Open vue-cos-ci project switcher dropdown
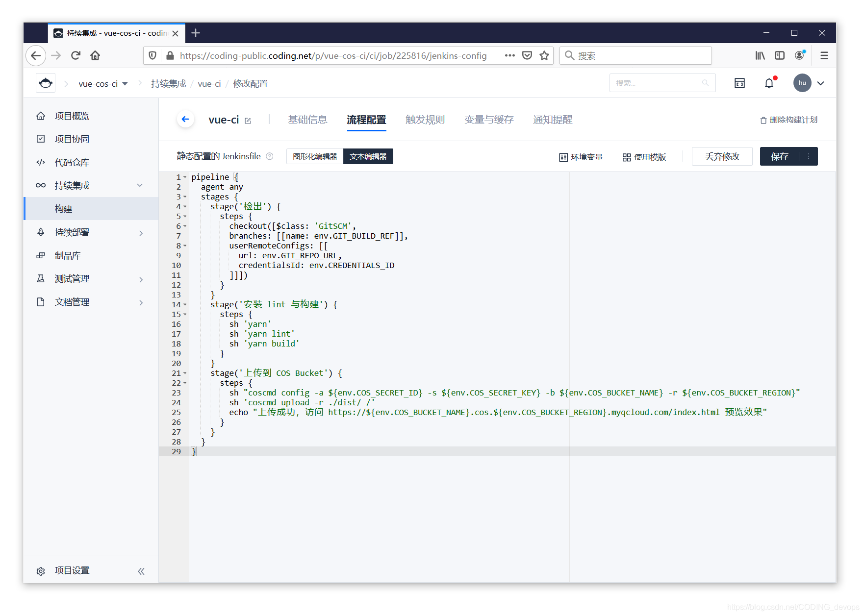864x616 pixels. tap(103, 84)
